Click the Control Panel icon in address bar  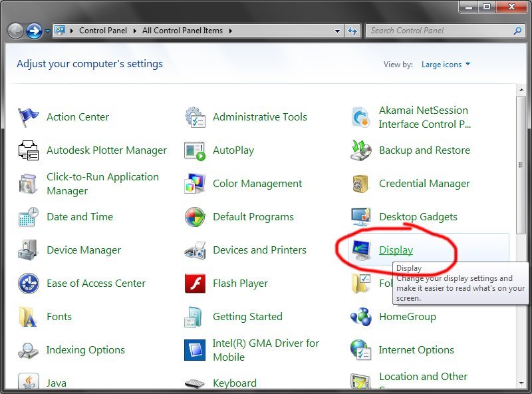point(60,30)
